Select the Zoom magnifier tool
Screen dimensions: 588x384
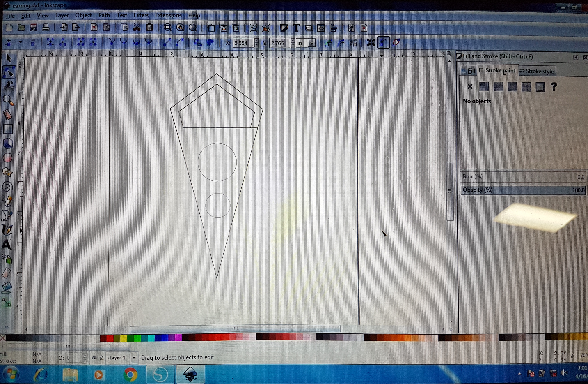[8, 100]
